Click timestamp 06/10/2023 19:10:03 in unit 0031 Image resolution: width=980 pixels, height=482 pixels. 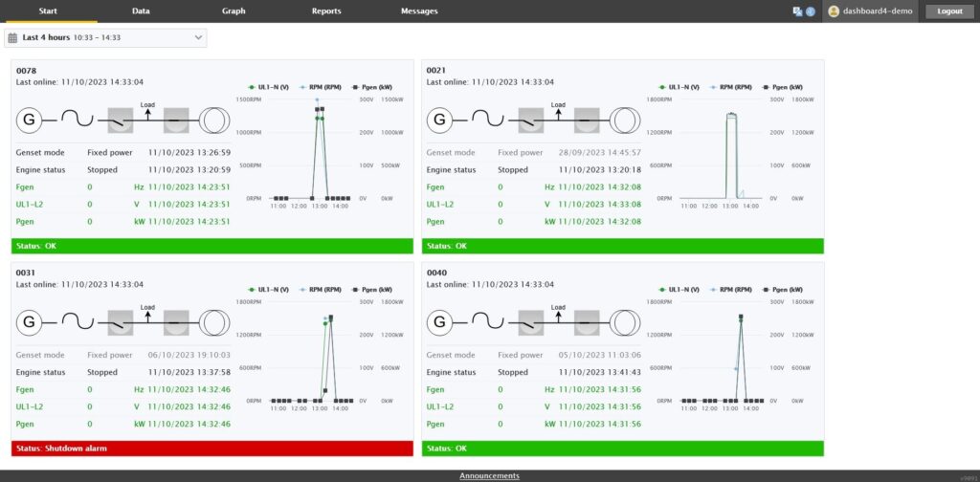click(189, 355)
